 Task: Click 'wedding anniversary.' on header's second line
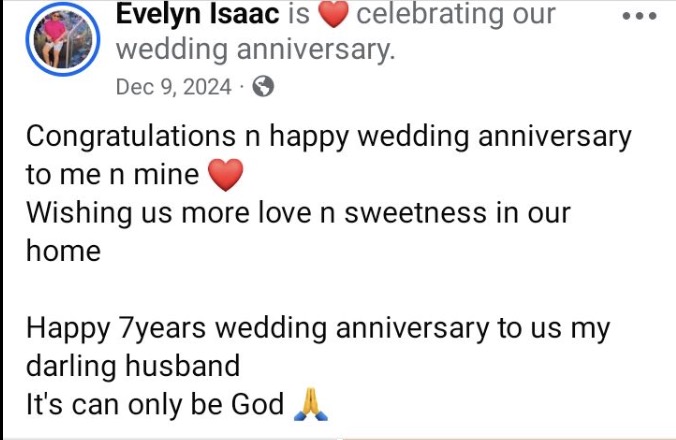(256, 49)
